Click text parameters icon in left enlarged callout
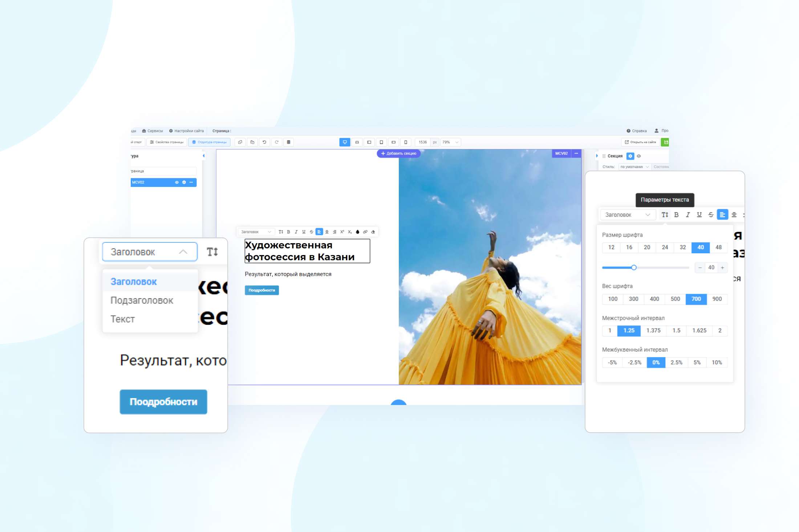This screenshot has height=532, width=799. 212,252
